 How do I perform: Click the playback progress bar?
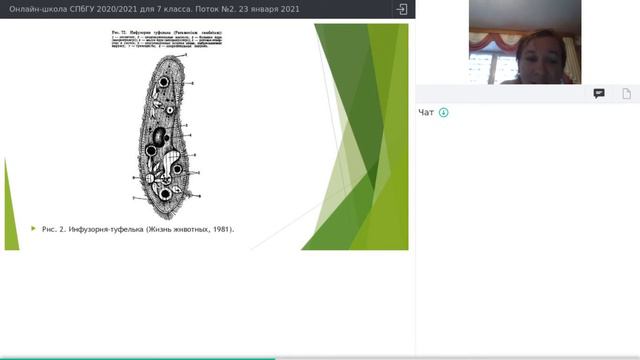pos(320,358)
